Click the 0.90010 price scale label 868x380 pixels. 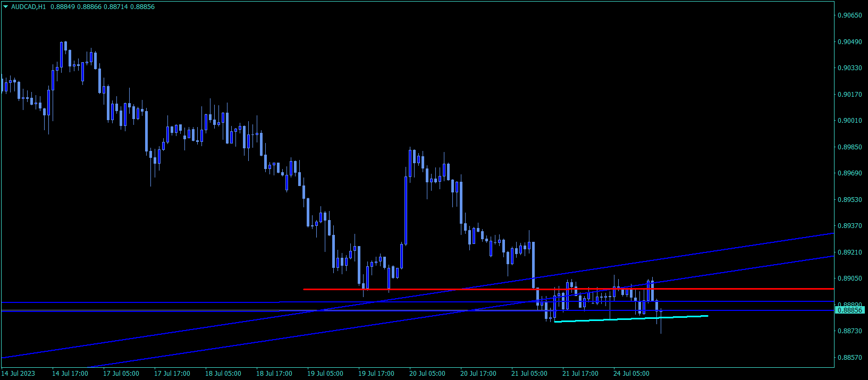coord(850,121)
